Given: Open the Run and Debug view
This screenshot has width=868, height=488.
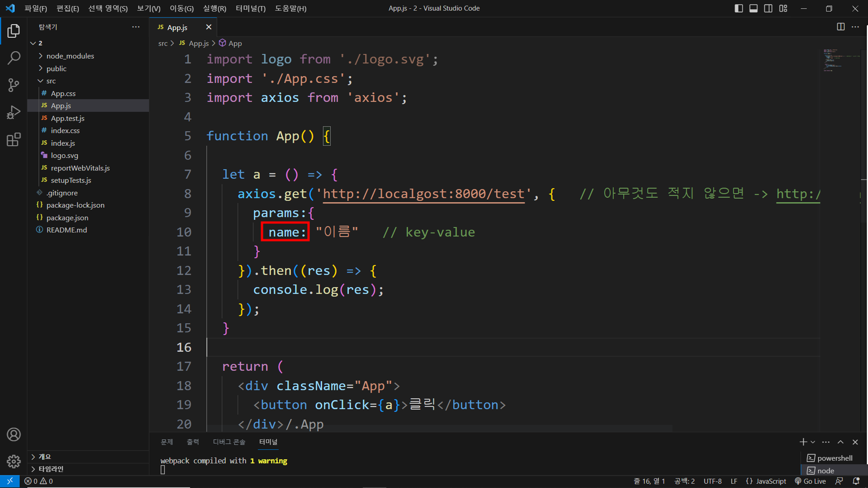Looking at the screenshot, I should 14,112.
